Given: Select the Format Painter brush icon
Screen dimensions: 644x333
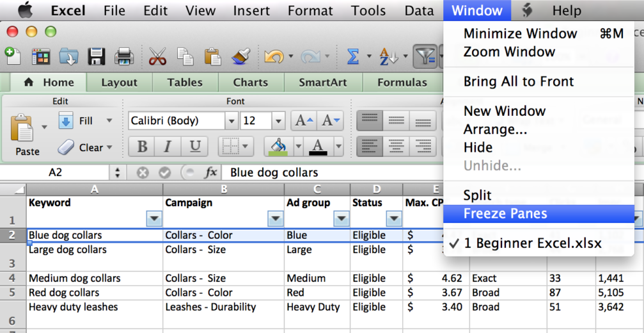Looking at the screenshot, I should pos(241,57).
